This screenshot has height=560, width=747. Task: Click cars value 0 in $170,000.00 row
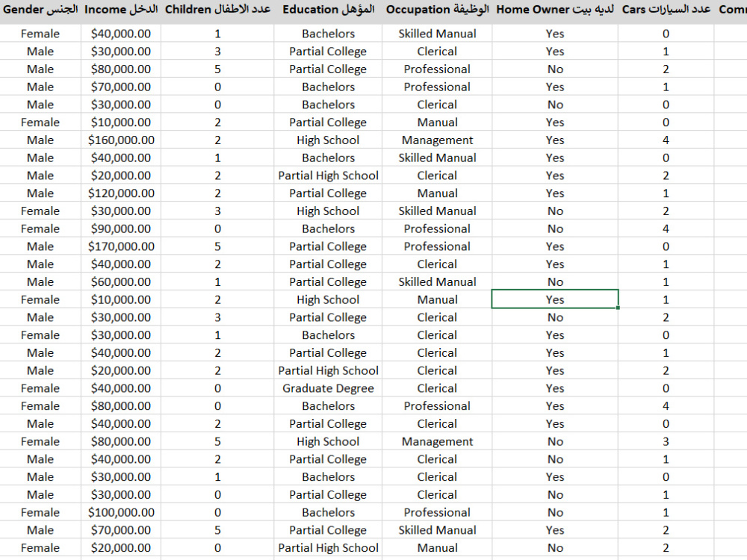click(x=666, y=246)
